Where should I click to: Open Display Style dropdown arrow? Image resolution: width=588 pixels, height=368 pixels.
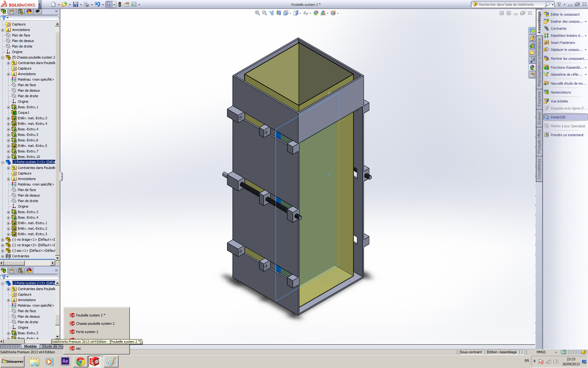[x=300, y=13]
